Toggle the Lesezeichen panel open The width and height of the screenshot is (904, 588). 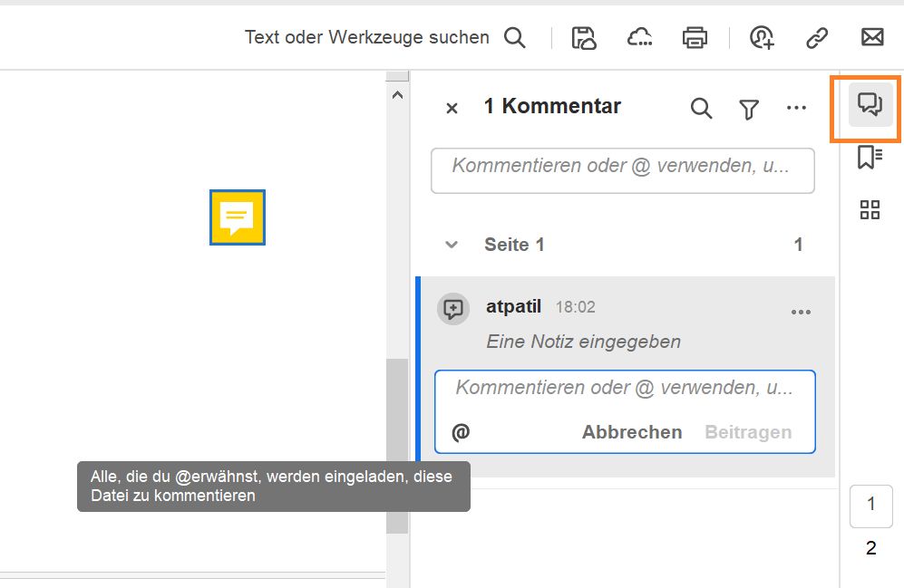tap(869, 156)
